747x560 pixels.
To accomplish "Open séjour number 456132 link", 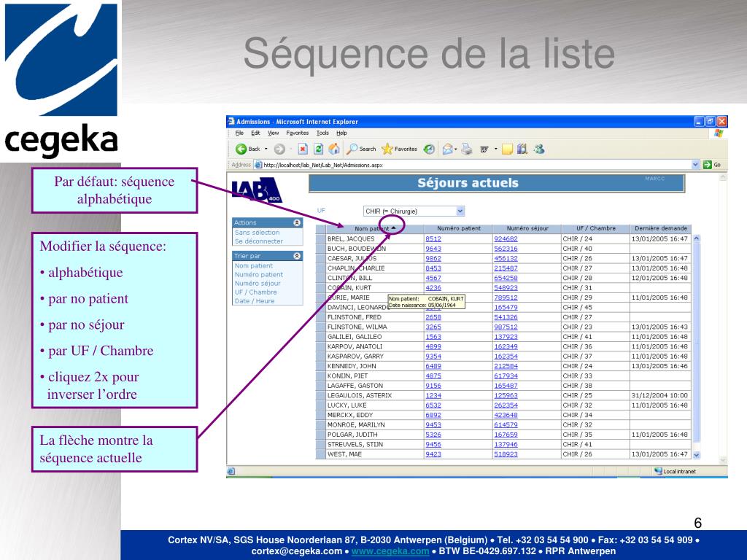I will 506,258.
